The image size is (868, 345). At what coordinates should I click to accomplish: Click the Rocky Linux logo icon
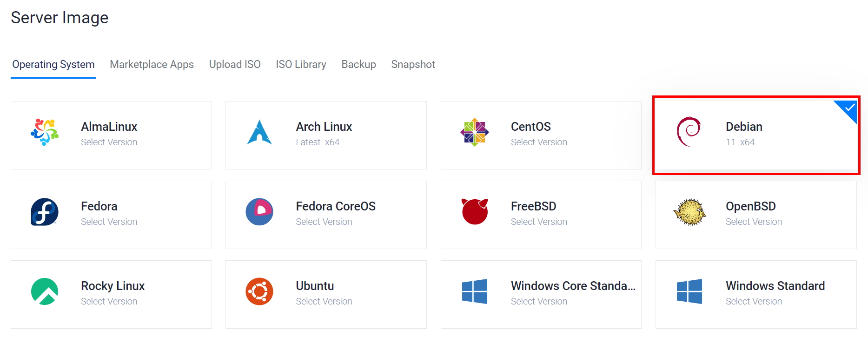tap(45, 291)
